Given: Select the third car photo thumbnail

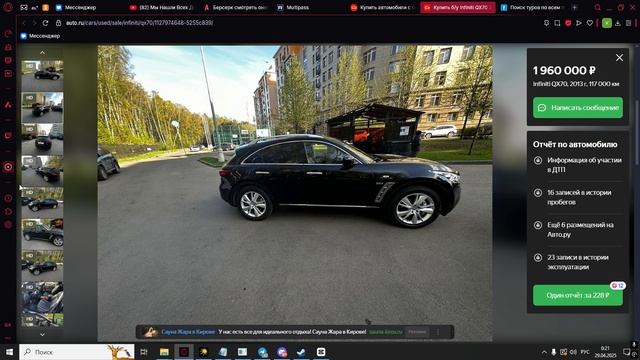Looking at the screenshot, I should [42, 139].
